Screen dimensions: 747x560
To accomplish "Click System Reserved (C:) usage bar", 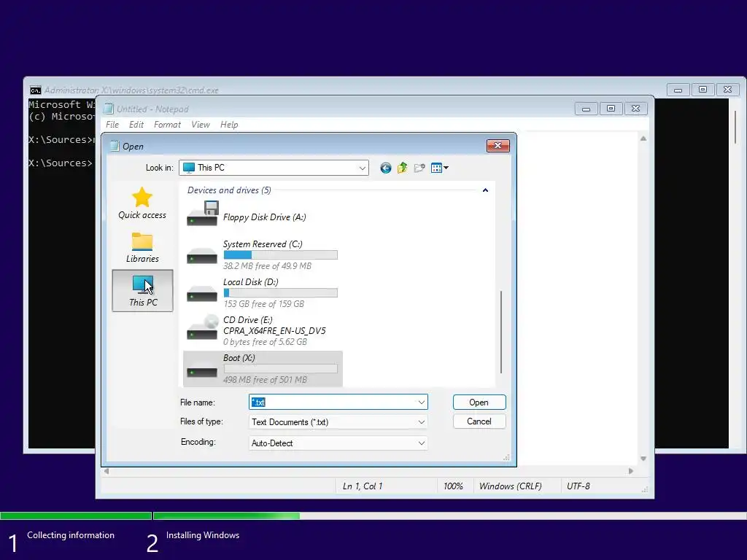I will 281,254.
